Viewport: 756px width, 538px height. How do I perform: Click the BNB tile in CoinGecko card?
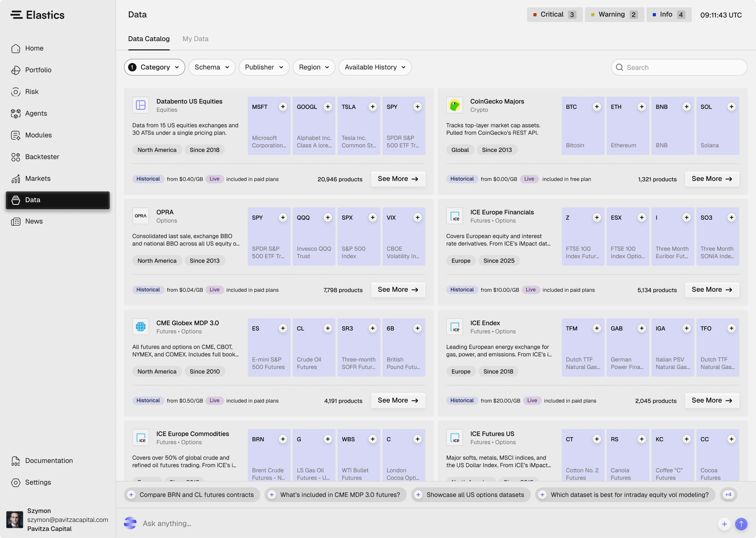pyautogui.click(x=673, y=126)
